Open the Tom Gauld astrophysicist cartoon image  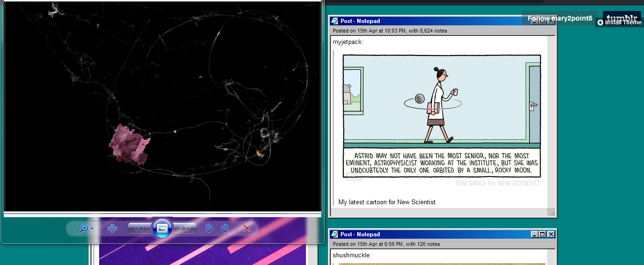[x=441, y=116]
